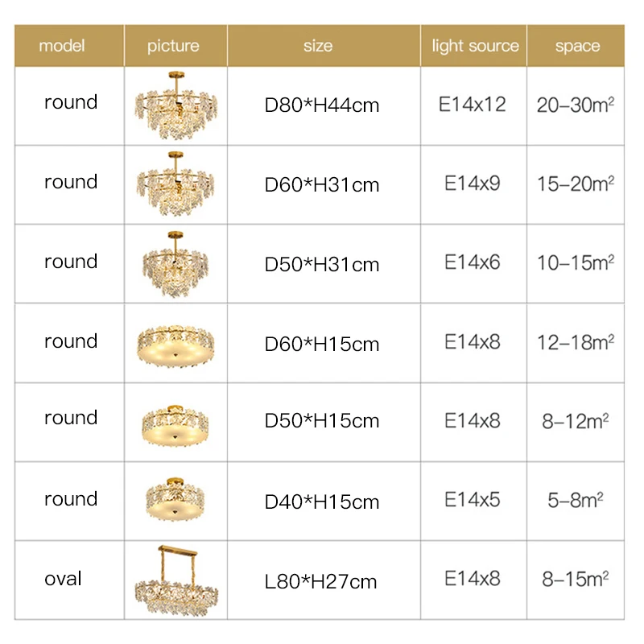Click the 'space' column header
Image resolution: width=644 pixels, height=644 pixels.
[x=577, y=46]
